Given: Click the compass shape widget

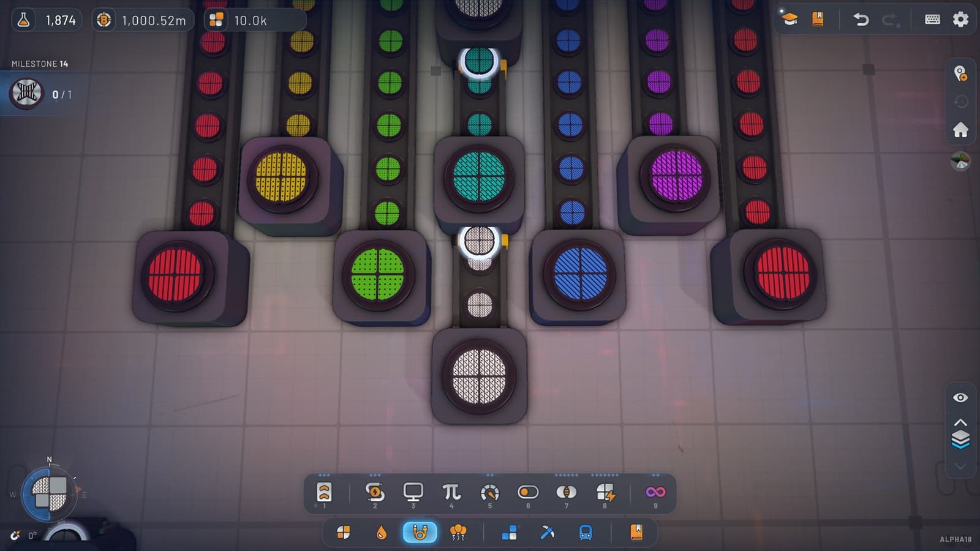Looking at the screenshot, I should tap(49, 494).
